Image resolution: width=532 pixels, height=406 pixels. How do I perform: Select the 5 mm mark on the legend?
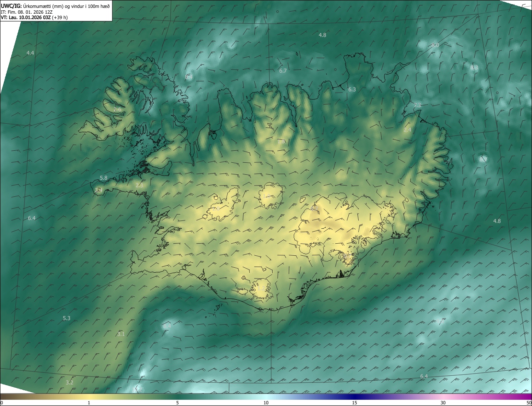coord(177,403)
